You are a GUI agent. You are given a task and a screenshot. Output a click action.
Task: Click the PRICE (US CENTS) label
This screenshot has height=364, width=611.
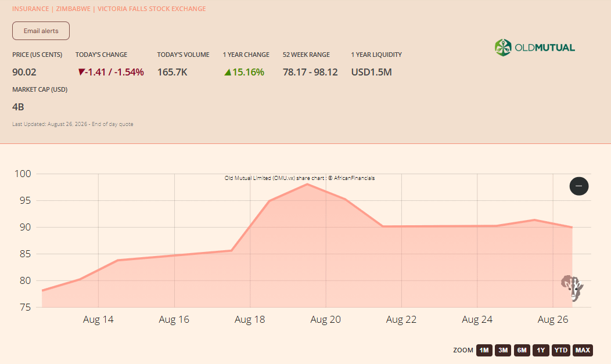(x=37, y=55)
